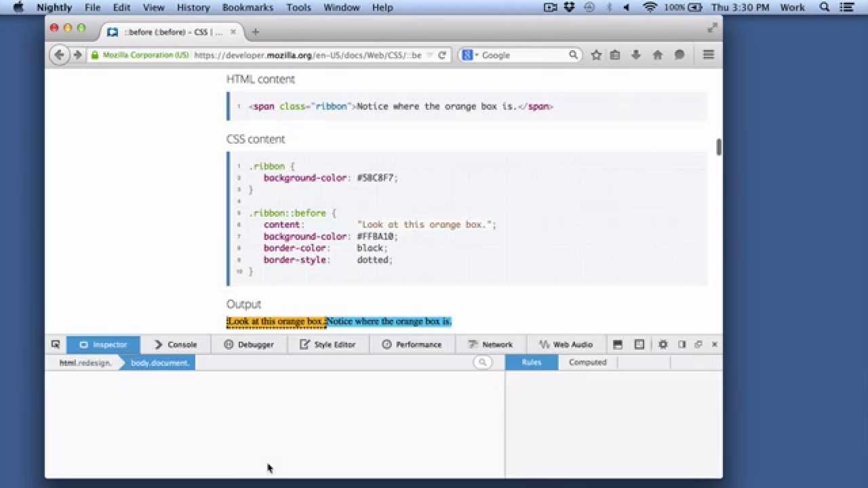This screenshot has width=868, height=488.
Task: Click the Wi-Fi status icon
Action: tap(650, 7)
